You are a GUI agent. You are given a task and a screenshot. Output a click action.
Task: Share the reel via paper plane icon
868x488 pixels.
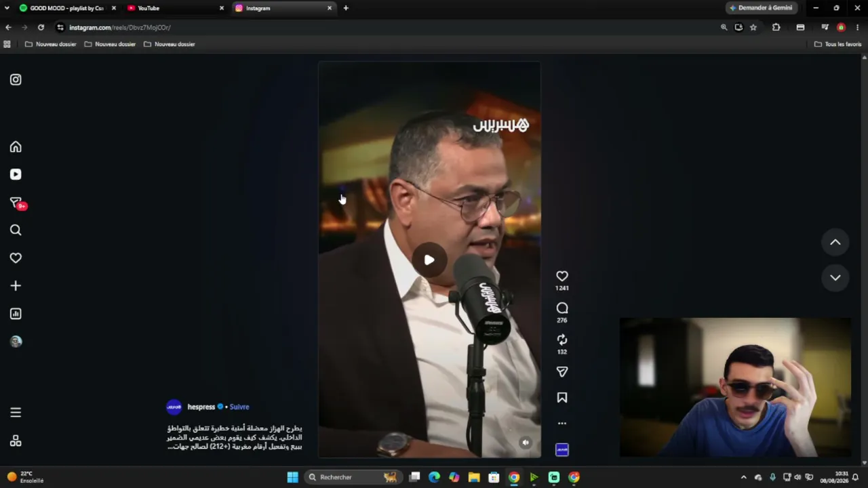click(x=562, y=372)
